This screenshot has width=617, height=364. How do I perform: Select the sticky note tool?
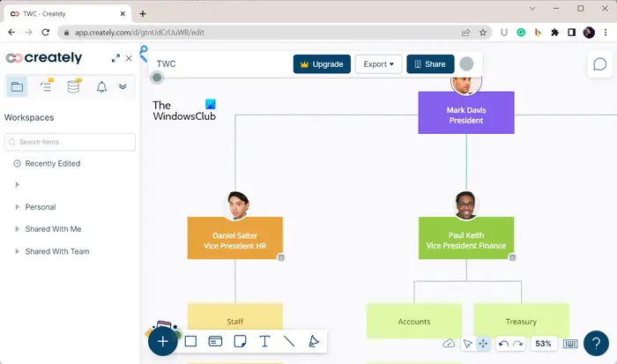click(x=240, y=341)
